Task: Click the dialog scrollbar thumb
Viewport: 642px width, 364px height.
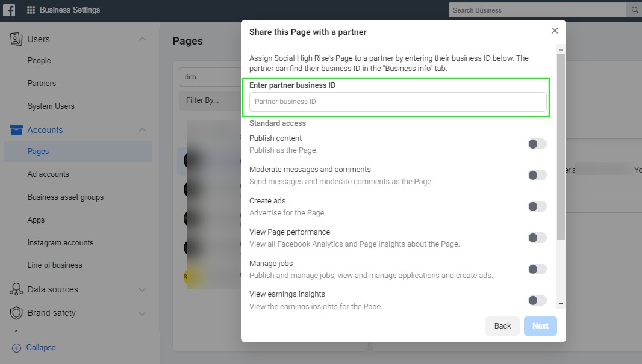Action: point(561,147)
